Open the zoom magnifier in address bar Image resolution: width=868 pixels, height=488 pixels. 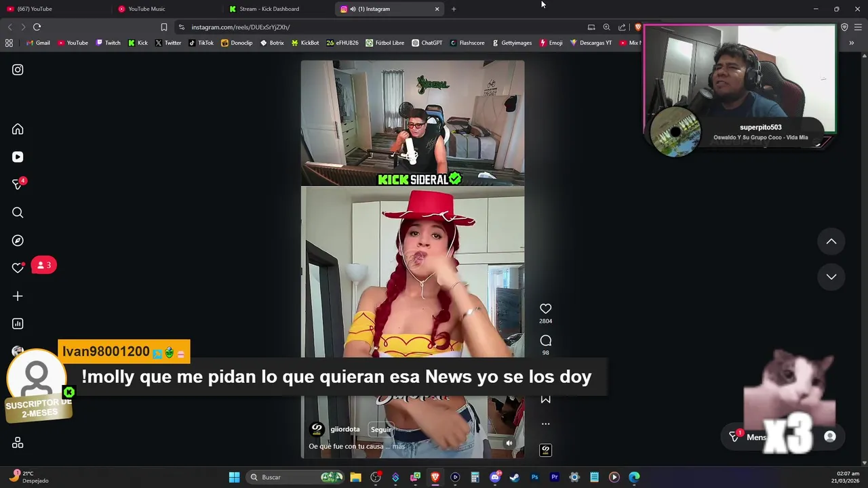tap(606, 27)
